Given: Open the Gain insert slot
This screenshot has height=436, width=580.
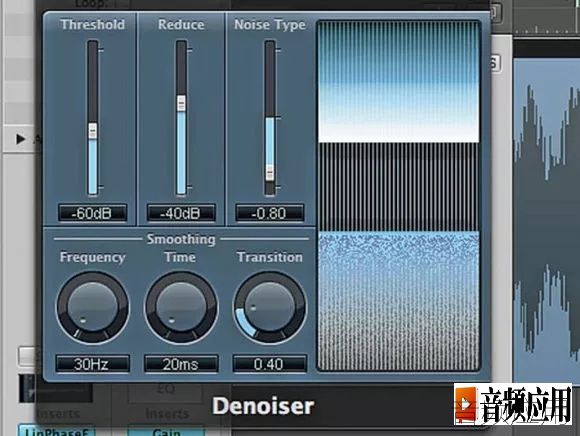Looking at the screenshot, I should (166, 431).
